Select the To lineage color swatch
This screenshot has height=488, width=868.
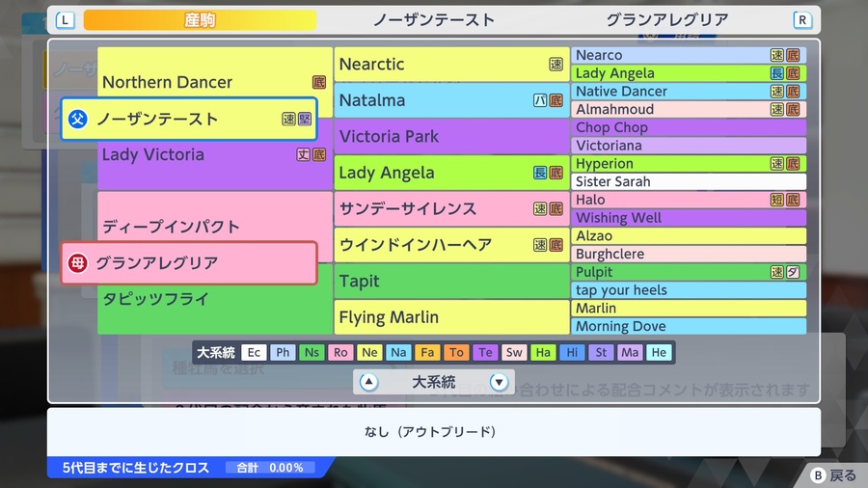[456, 352]
